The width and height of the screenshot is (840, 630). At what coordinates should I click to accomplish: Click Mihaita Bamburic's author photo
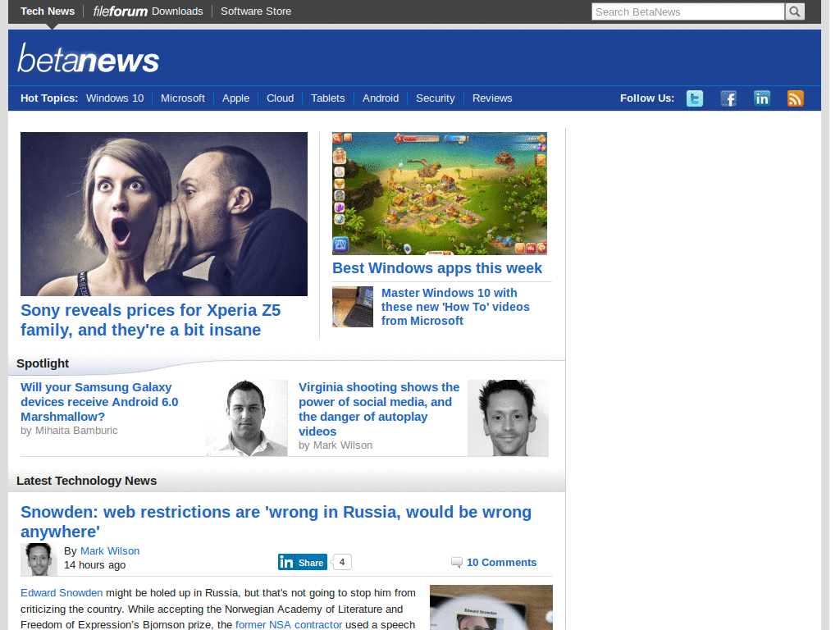(247, 418)
